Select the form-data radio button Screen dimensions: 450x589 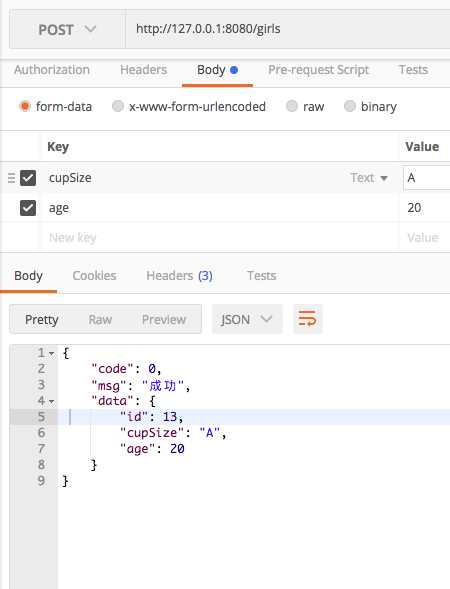25,106
